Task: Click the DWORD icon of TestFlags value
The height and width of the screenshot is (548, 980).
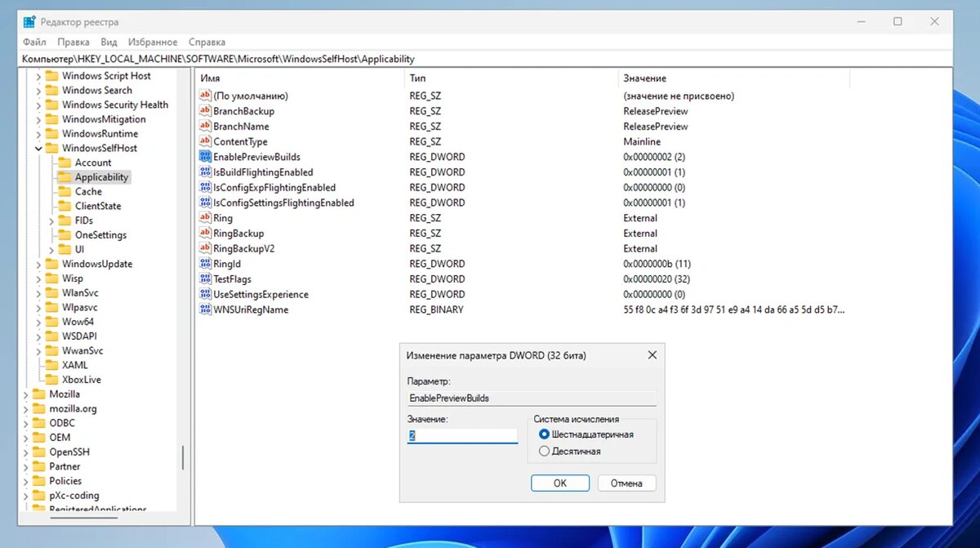Action: click(x=205, y=279)
